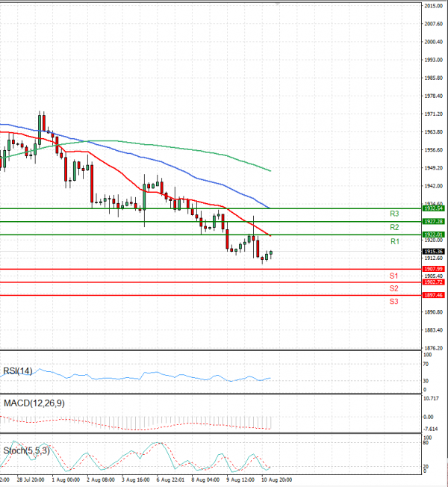Viewport: 448px width, 487px height.
Task: Click the 10.717 MACD scale value
Action: pyautogui.click(x=432, y=398)
